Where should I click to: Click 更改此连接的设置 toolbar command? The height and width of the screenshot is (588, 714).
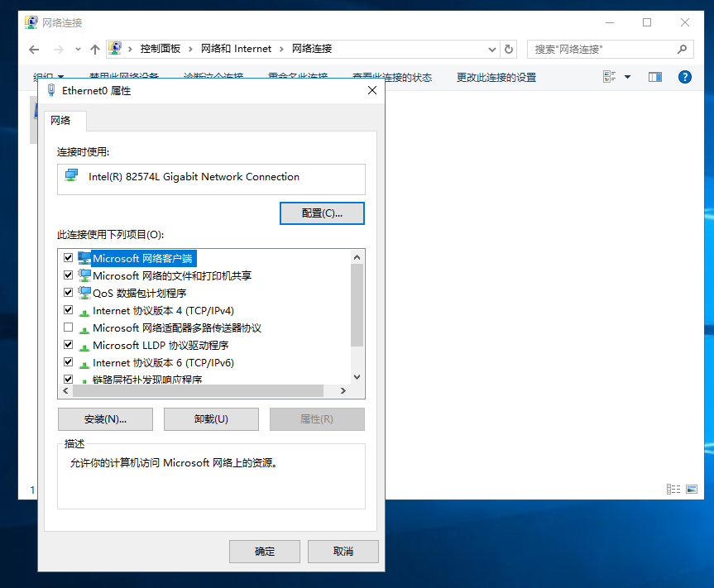(496, 78)
